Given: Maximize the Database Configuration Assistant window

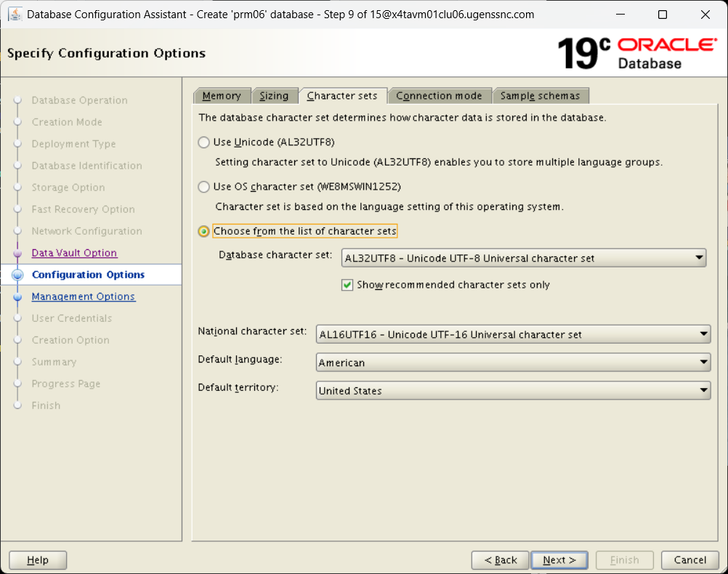Looking at the screenshot, I should point(663,15).
